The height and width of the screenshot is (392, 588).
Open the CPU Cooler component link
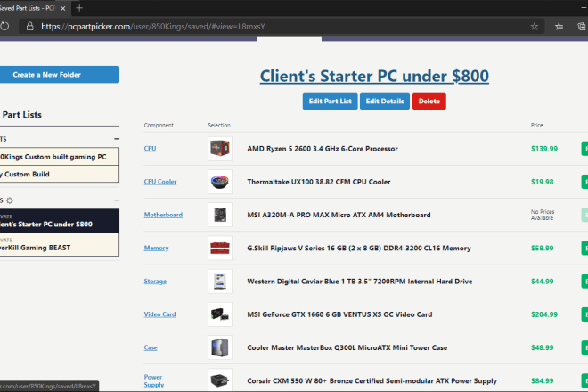160,182
